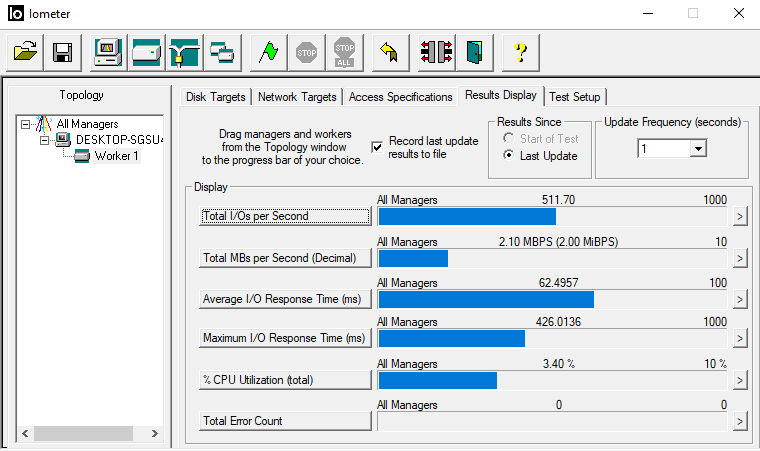The height and width of the screenshot is (451, 760).
Task: Click the Exit door icon in toolbar
Action: [475, 53]
